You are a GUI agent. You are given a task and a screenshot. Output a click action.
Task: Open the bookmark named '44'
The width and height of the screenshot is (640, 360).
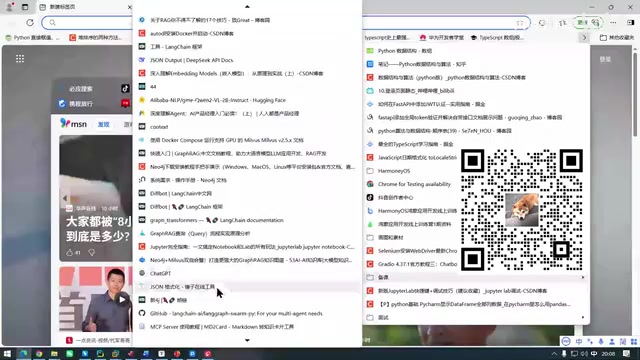coord(247,87)
